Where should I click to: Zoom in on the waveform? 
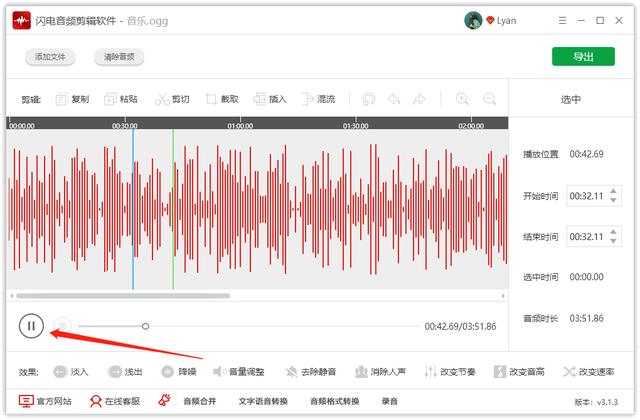click(x=462, y=99)
